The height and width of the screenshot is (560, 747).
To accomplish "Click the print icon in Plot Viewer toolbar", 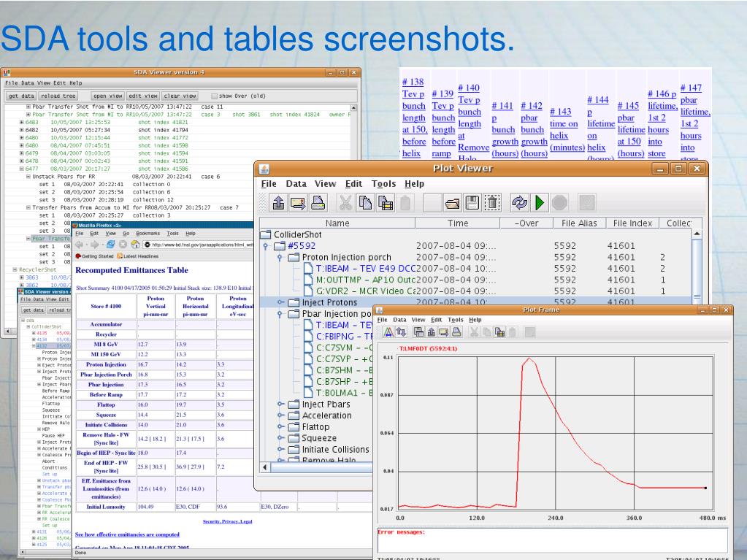I will pyautogui.click(x=318, y=203).
